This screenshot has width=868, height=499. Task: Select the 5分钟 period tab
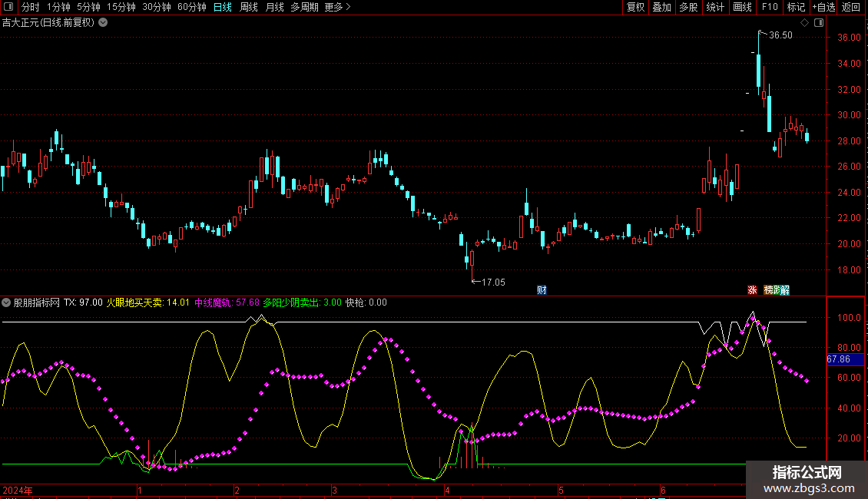point(88,7)
